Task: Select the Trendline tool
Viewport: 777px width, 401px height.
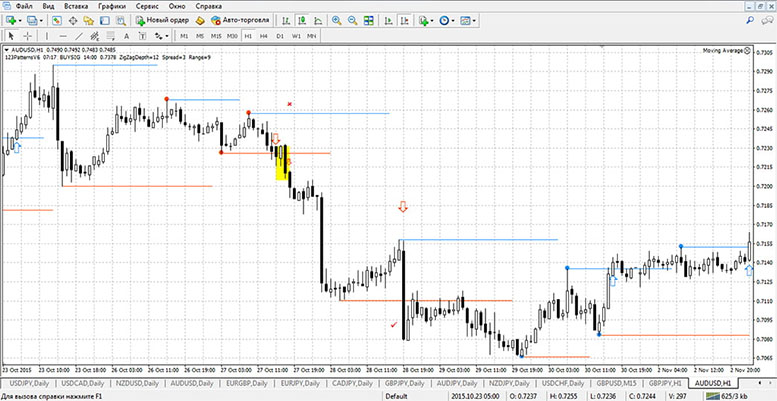Action: pos(79,36)
